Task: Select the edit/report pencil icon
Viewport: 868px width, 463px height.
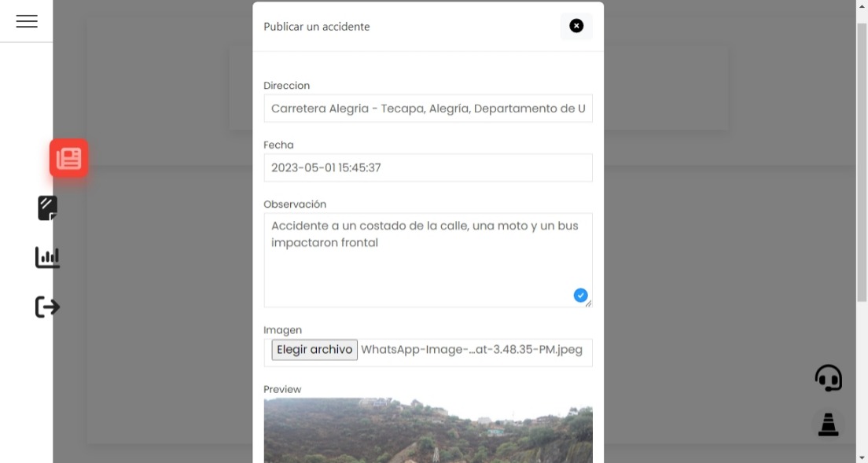Action: (x=47, y=208)
